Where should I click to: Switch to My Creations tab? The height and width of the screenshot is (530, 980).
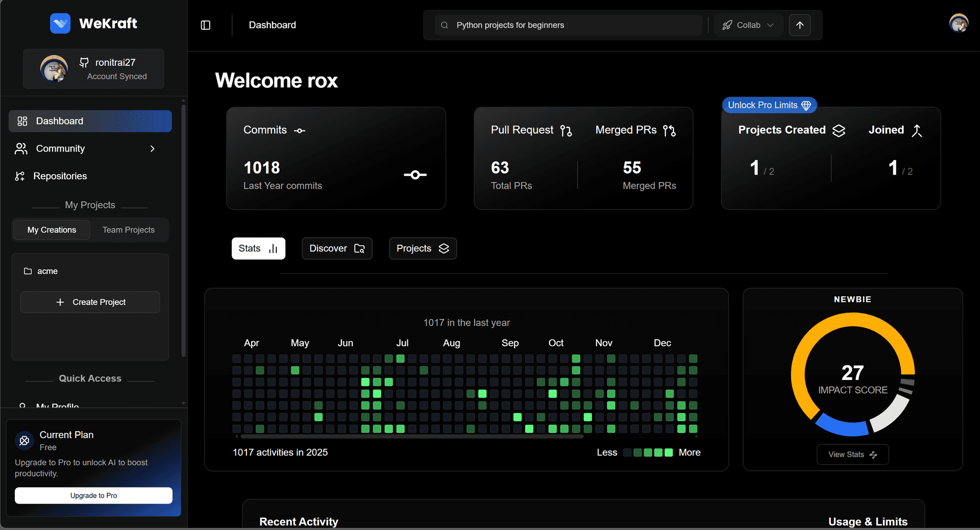point(52,230)
